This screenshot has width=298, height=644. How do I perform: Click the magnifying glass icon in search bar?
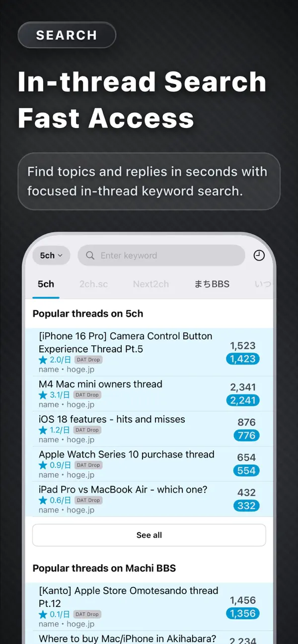click(x=90, y=255)
